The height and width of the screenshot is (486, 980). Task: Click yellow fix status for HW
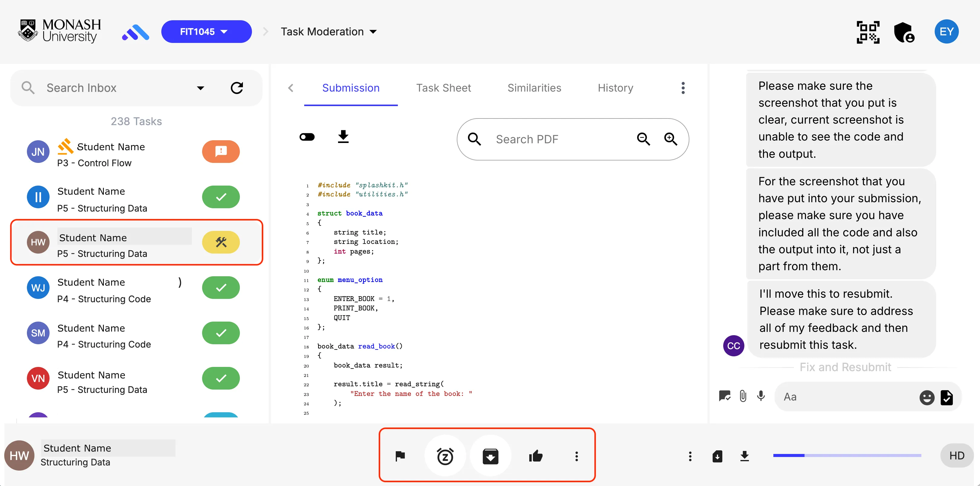click(x=221, y=242)
